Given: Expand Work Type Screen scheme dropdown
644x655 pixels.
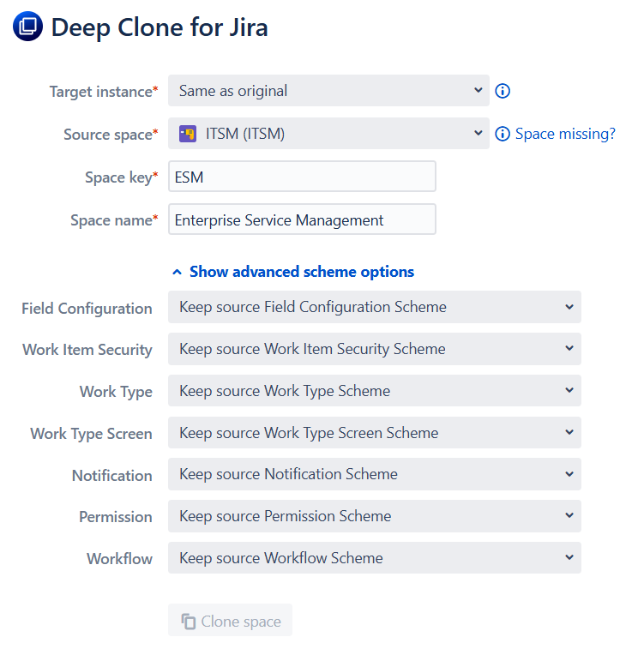Looking at the screenshot, I should coord(375,433).
